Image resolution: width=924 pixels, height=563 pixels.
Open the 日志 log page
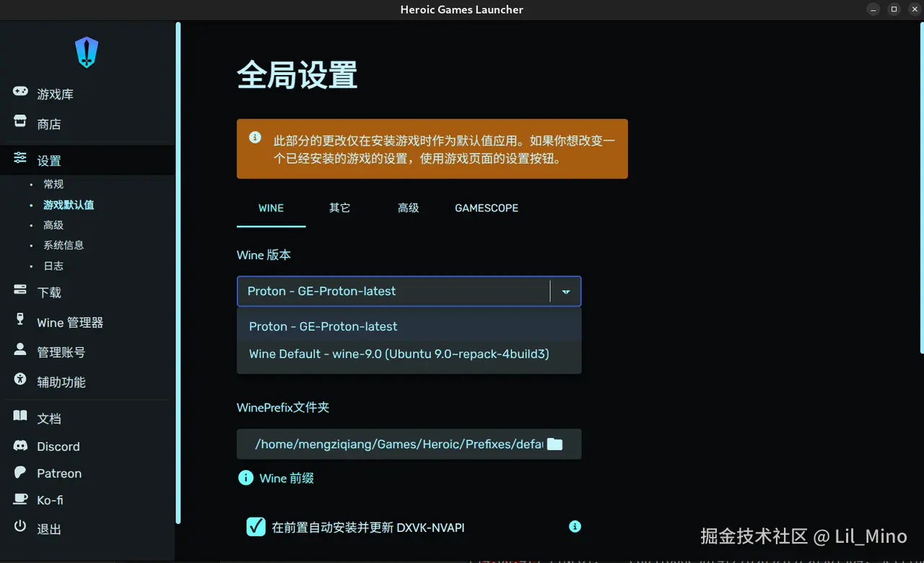pos(53,266)
